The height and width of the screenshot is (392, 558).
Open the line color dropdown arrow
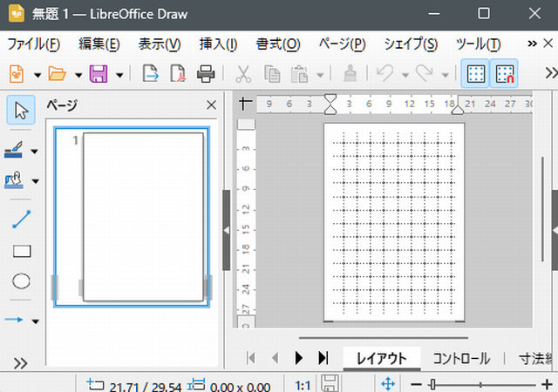(35, 152)
